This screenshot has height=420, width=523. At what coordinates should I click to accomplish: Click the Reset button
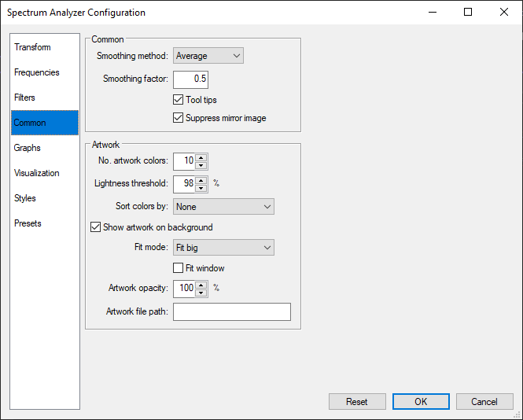coord(357,402)
